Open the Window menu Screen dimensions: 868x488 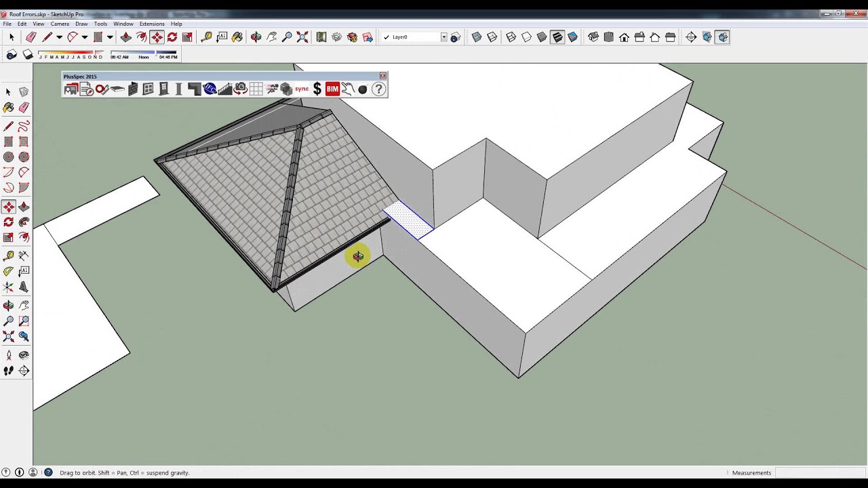pyautogui.click(x=123, y=24)
